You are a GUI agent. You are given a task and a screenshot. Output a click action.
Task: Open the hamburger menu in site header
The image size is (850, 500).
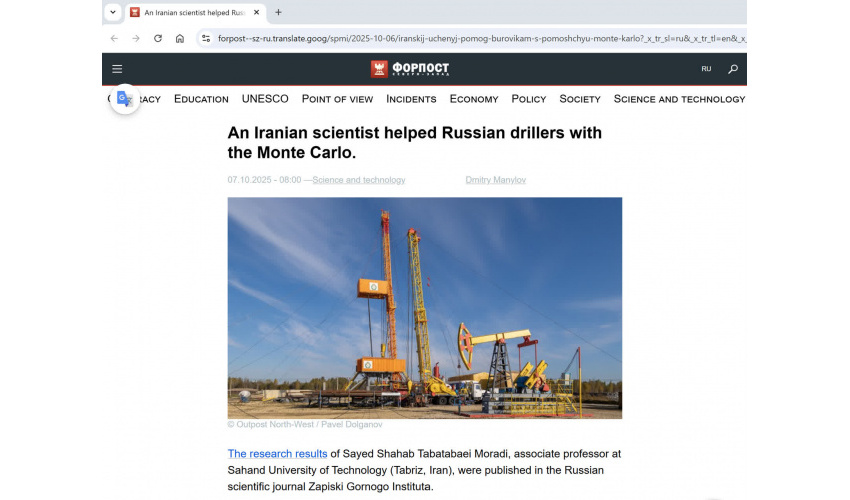click(x=117, y=69)
